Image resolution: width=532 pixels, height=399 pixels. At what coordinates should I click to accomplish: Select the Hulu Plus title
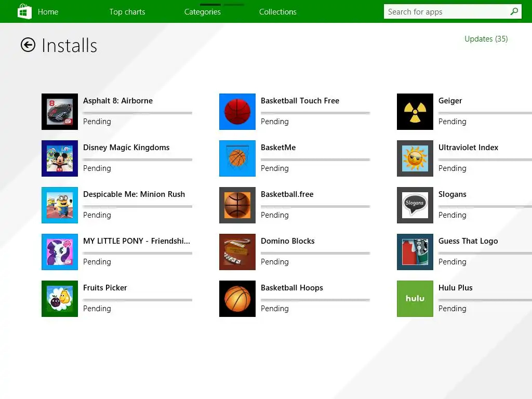pos(455,288)
